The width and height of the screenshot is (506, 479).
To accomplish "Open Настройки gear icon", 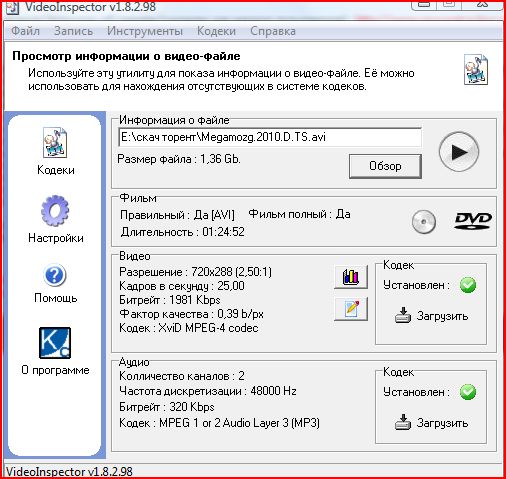I will coord(55,211).
